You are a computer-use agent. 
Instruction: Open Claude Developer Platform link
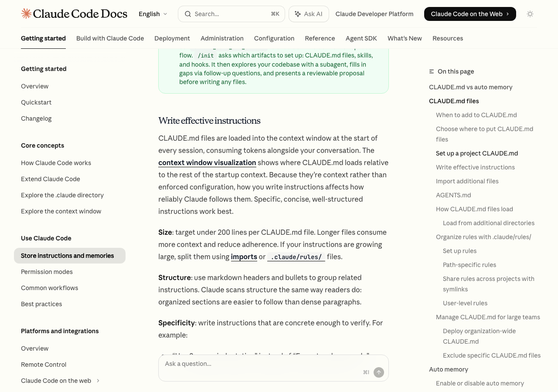click(x=374, y=14)
